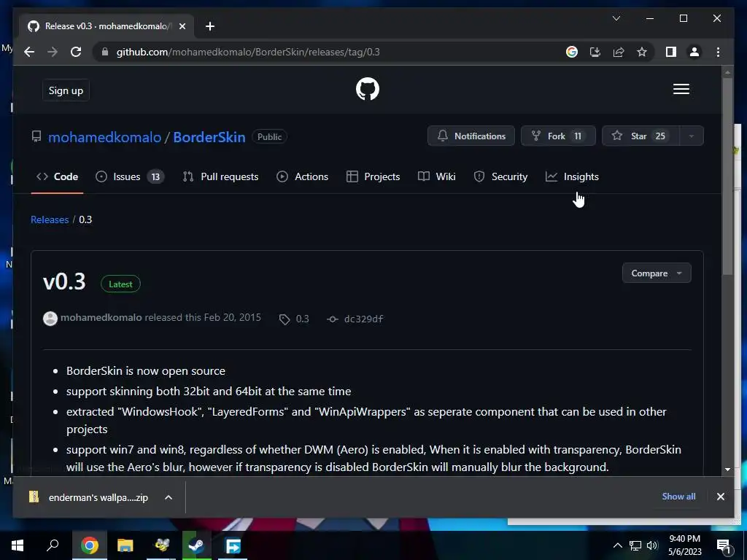
Task: Open the Chrome side panel
Action: coord(671,52)
